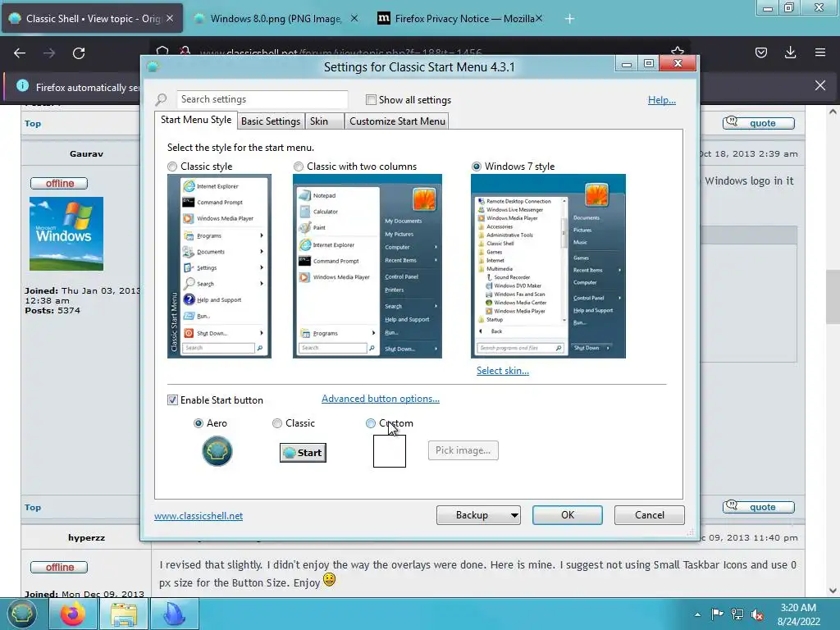Switch to Firefox Privacy Notice tab
This screenshot has height=630, width=840.
[461, 19]
